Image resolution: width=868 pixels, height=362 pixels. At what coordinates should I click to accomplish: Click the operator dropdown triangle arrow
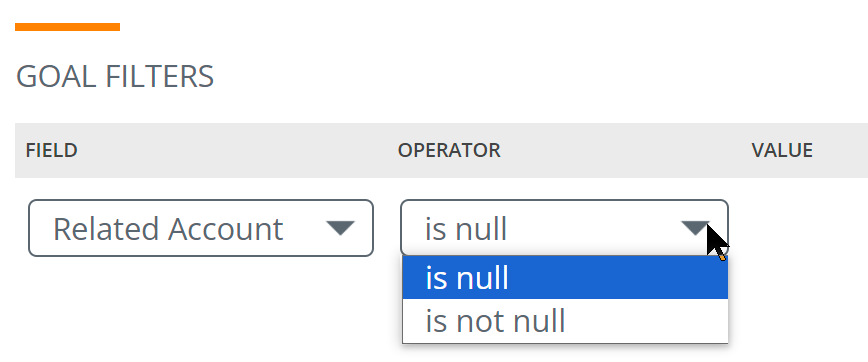pyautogui.click(x=695, y=227)
